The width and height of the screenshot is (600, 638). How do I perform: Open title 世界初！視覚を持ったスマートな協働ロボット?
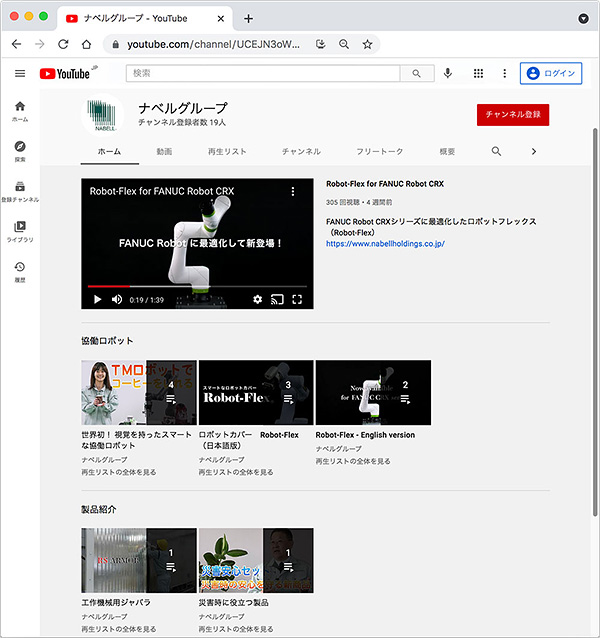tap(136, 440)
